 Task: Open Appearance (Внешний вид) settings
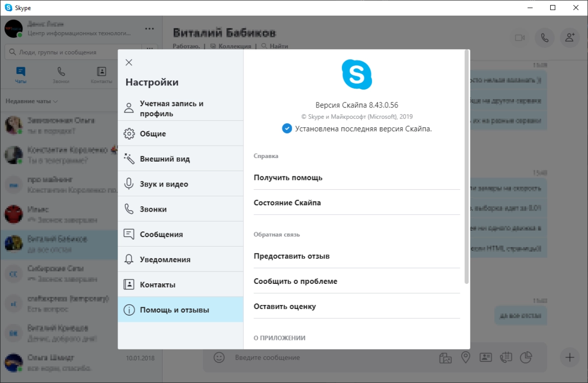pyautogui.click(x=181, y=159)
